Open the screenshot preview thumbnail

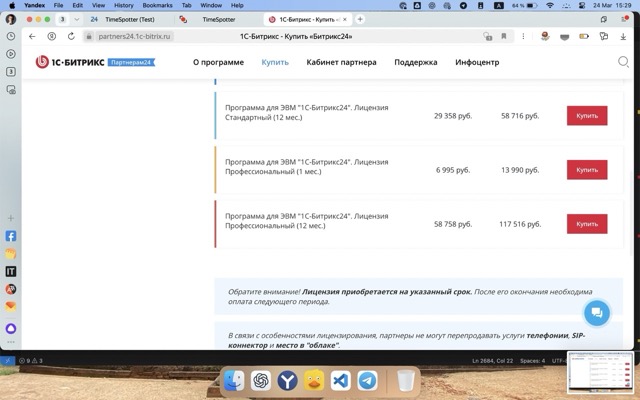click(x=600, y=373)
